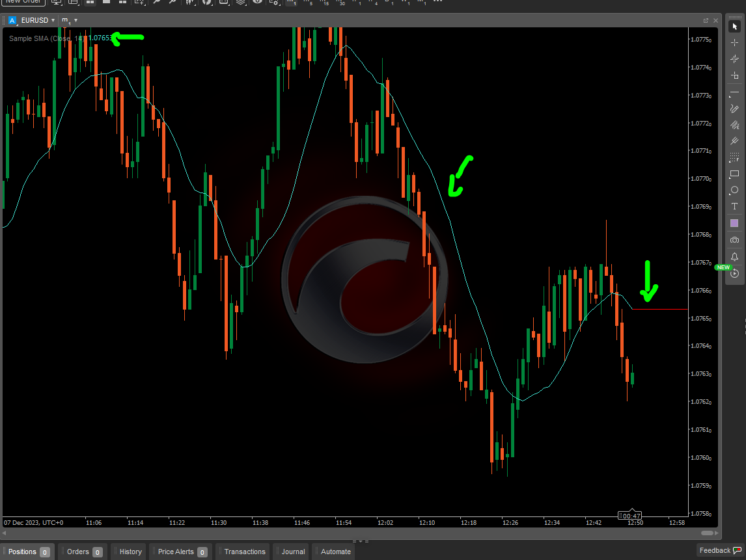Switch to the Orders tab

pyautogui.click(x=83, y=552)
